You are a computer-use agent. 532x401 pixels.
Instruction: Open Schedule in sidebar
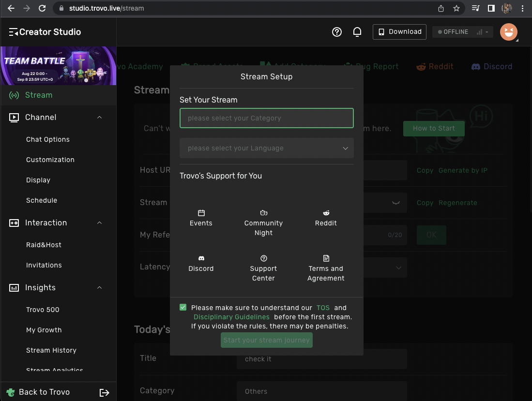click(42, 200)
